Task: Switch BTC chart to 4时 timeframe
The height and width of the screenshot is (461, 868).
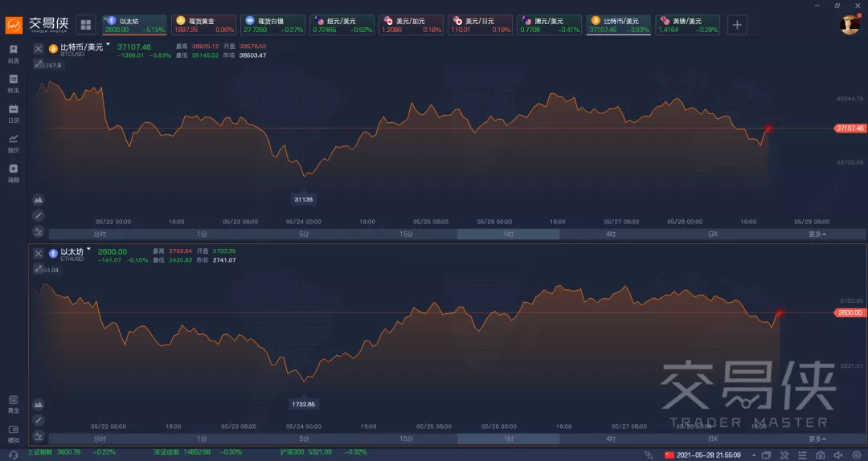Action: pos(611,234)
